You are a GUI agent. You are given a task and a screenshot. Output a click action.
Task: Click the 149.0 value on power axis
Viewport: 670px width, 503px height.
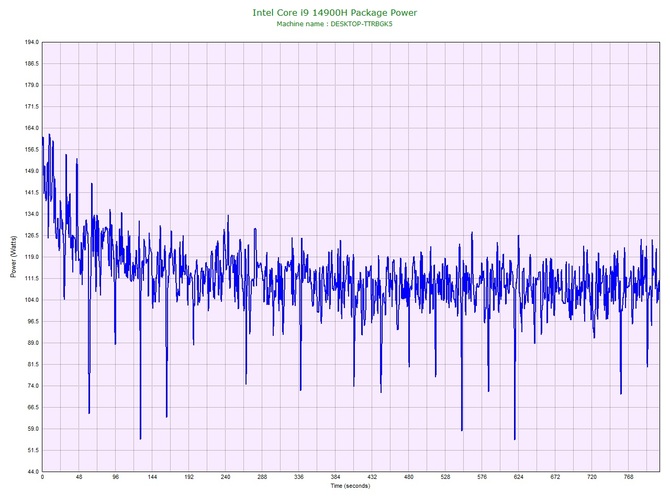[x=32, y=171]
